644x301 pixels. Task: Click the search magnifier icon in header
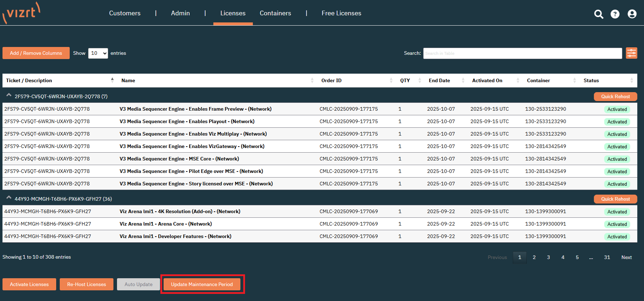598,14
